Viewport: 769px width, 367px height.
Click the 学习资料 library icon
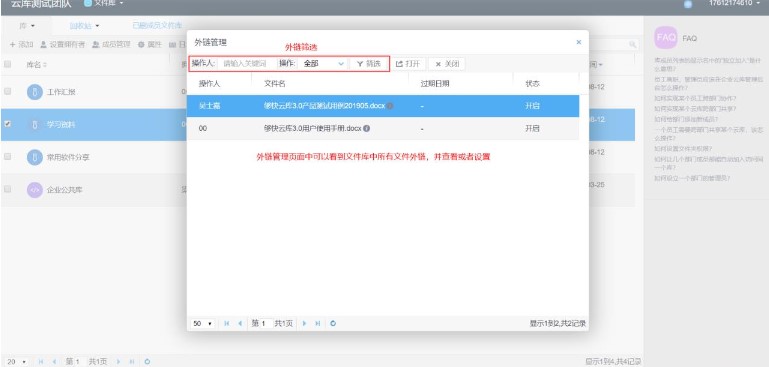pyautogui.click(x=35, y=125)
